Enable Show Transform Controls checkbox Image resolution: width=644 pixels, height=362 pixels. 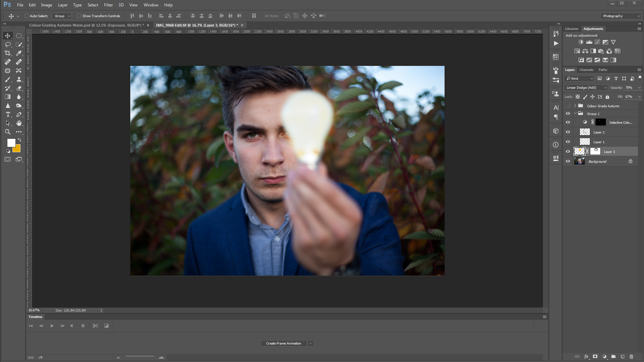pyautogui.click(x=79, y=16)
